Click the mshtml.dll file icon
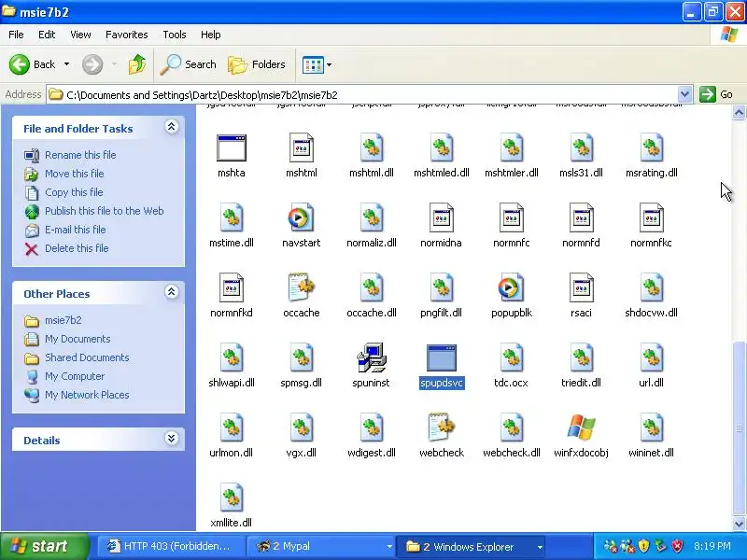This screenshot has width=747, height=560. pos(372,148)
